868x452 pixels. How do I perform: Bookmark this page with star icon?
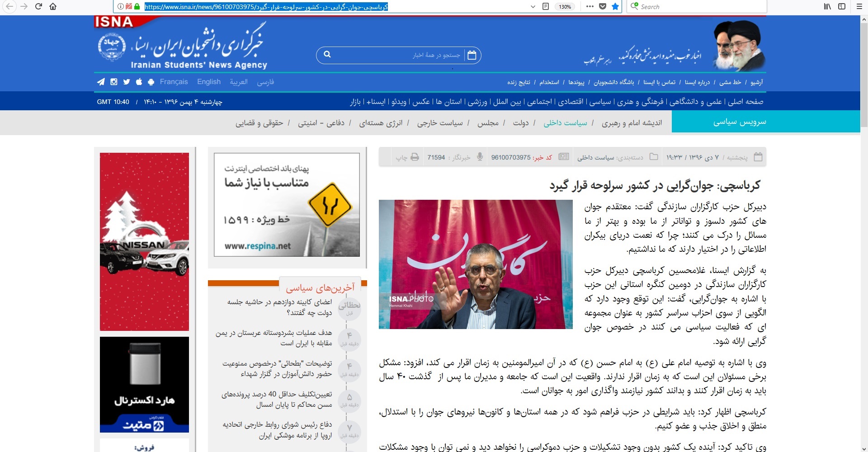coord(615,6)
